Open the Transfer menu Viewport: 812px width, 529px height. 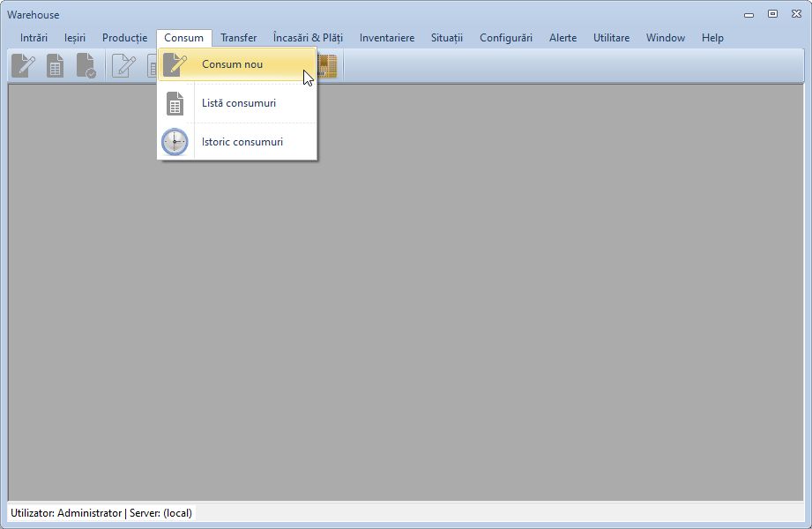pos(238,38)
